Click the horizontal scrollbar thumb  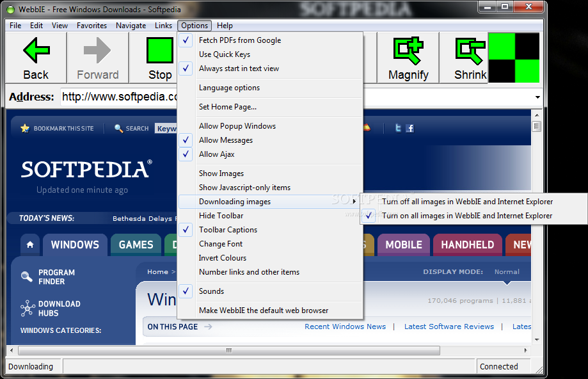point(229,350)
